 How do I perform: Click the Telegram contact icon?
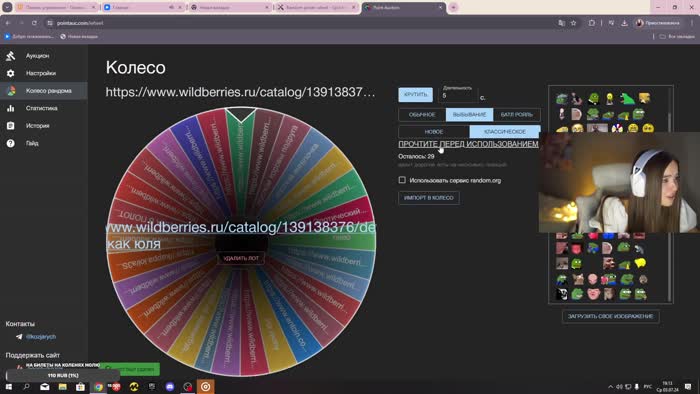click(x=19, y=337)
